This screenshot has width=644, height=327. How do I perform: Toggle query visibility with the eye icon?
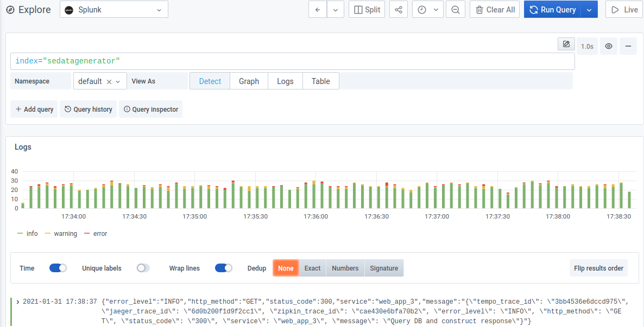(x=608, y=46)
